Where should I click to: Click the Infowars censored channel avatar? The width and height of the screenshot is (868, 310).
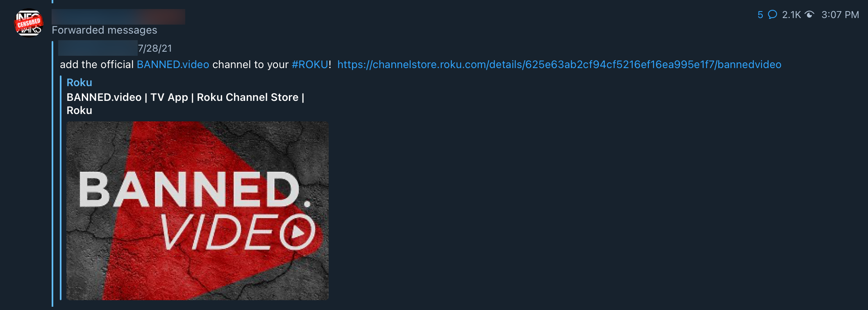click(x=29, y=23)
